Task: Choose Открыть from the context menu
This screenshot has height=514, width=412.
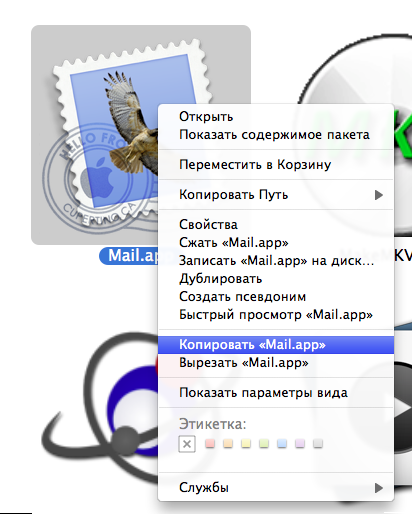Action: coord(275,117)
